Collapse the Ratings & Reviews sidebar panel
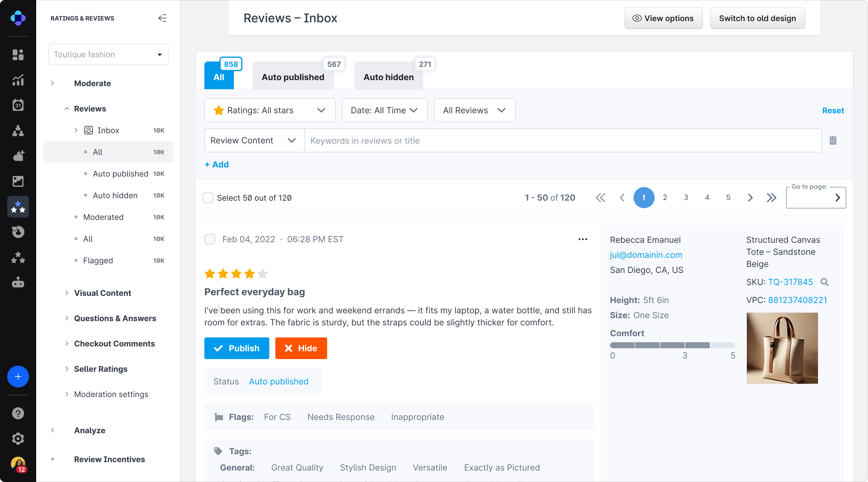The width and height of the screenshot is (868, 482). tap(162, 18)
